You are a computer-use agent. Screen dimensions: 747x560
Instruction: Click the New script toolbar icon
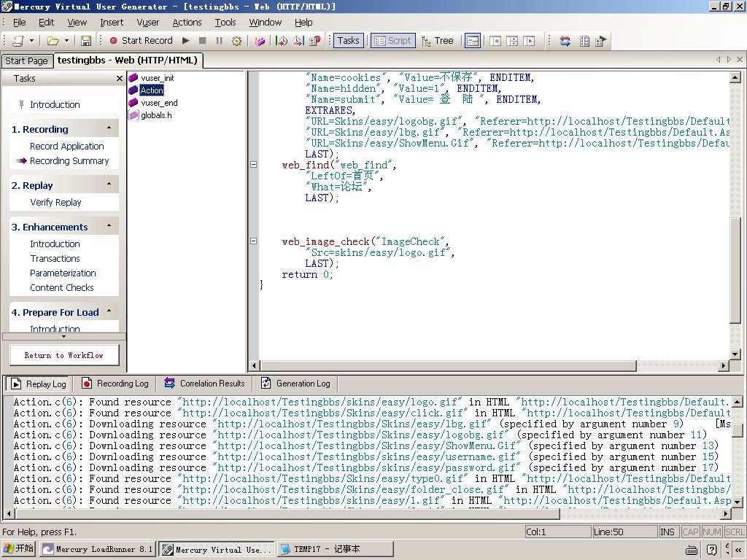(18, 41)
